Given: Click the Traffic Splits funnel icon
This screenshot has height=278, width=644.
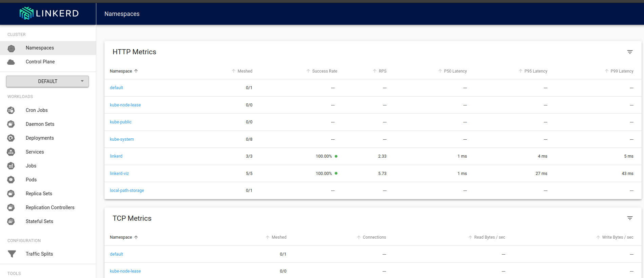Looking at the screenshot, I should [x=12, y=254].
